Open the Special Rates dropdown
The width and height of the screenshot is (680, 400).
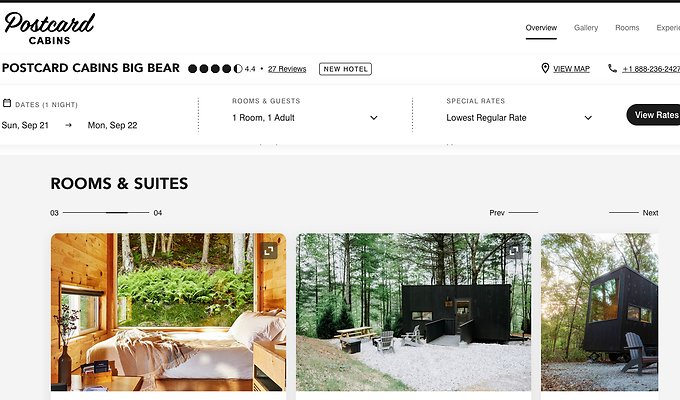[519, 118]
